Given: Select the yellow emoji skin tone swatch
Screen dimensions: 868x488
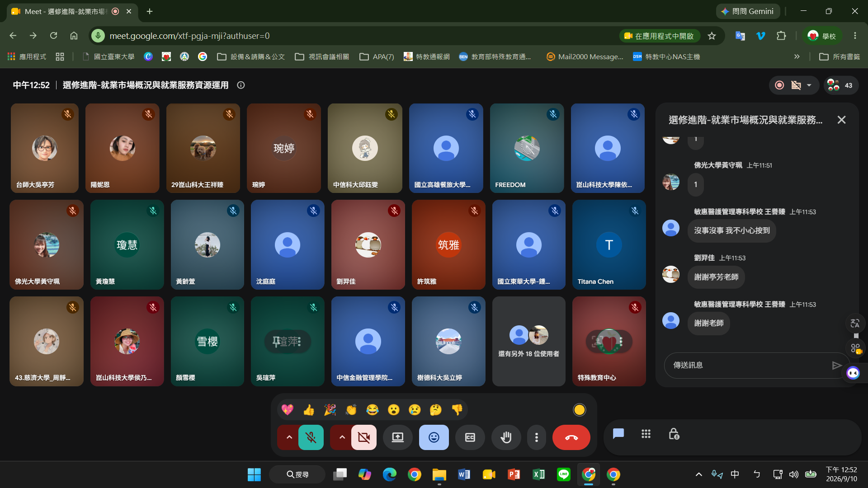Looking at the screenshot, I should (x=579, y=410).
